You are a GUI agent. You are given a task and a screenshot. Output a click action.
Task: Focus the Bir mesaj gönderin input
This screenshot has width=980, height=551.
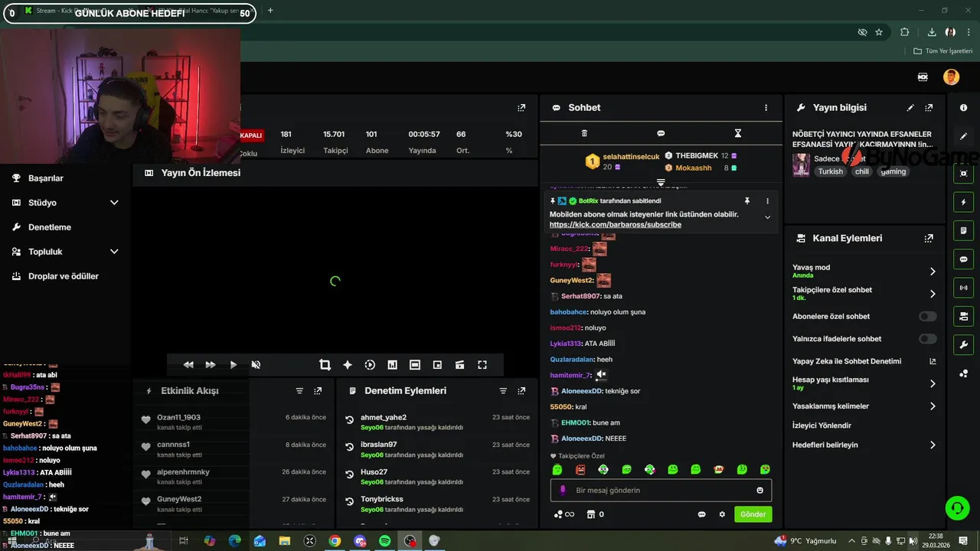point(661,490)
